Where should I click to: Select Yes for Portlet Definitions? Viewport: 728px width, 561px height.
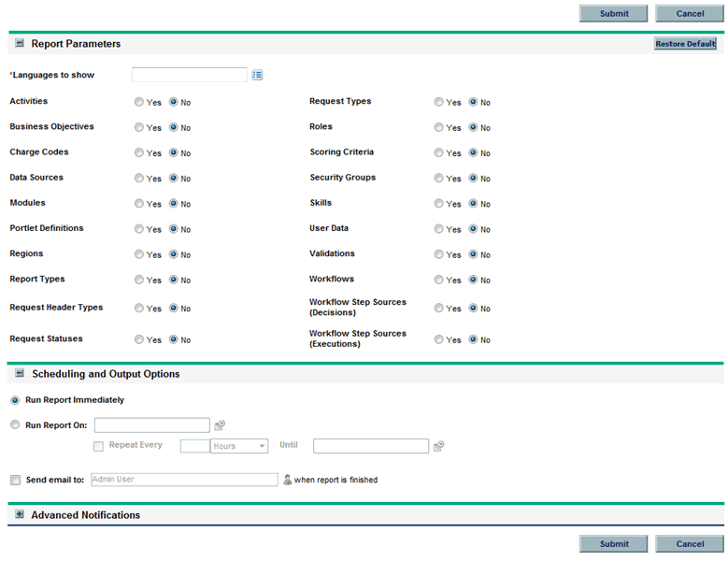pyautogui.click(x=139, y=229)
